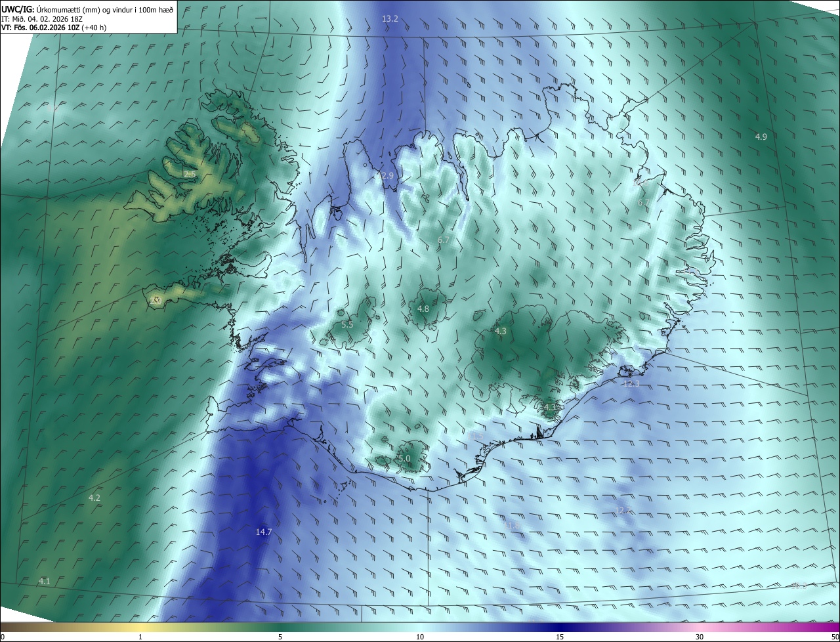Click the 4.2 value label

pos(94,498)
